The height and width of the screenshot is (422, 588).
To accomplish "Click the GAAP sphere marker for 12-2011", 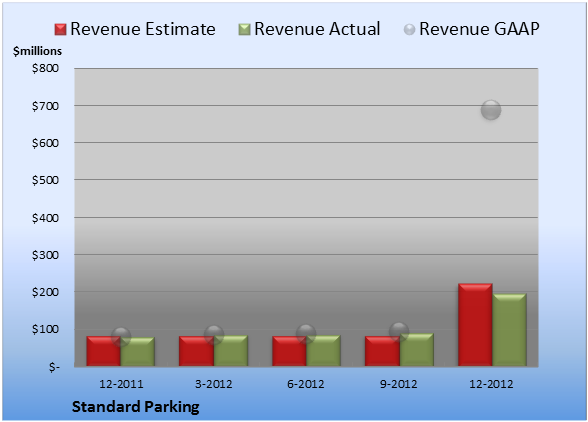I will [x=121, y=336].
